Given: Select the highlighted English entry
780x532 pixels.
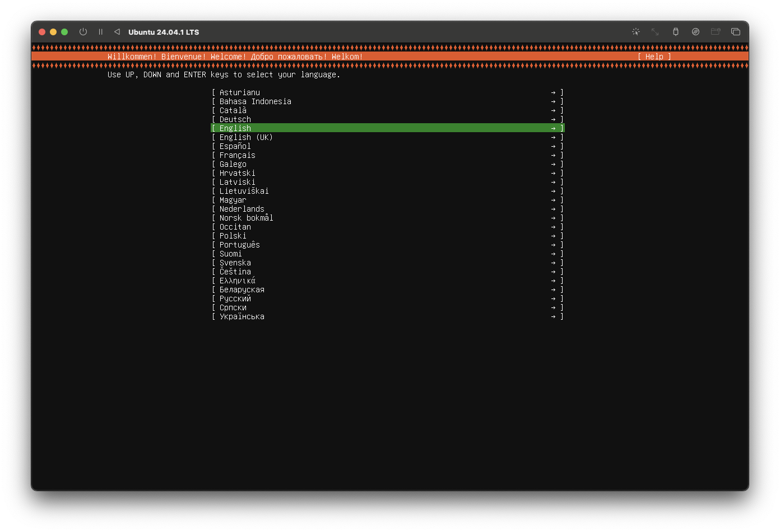Looking at the screenshot, I should click(235, 128).
